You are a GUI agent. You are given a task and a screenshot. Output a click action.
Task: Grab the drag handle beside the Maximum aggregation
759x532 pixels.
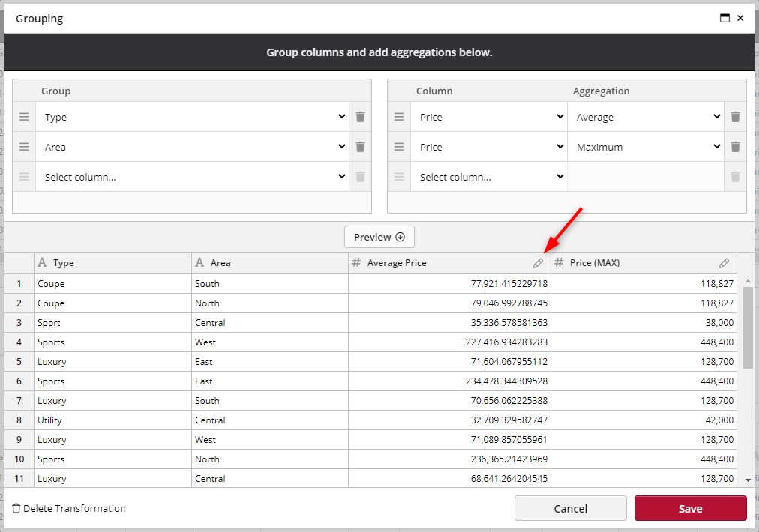coord(398,147)
